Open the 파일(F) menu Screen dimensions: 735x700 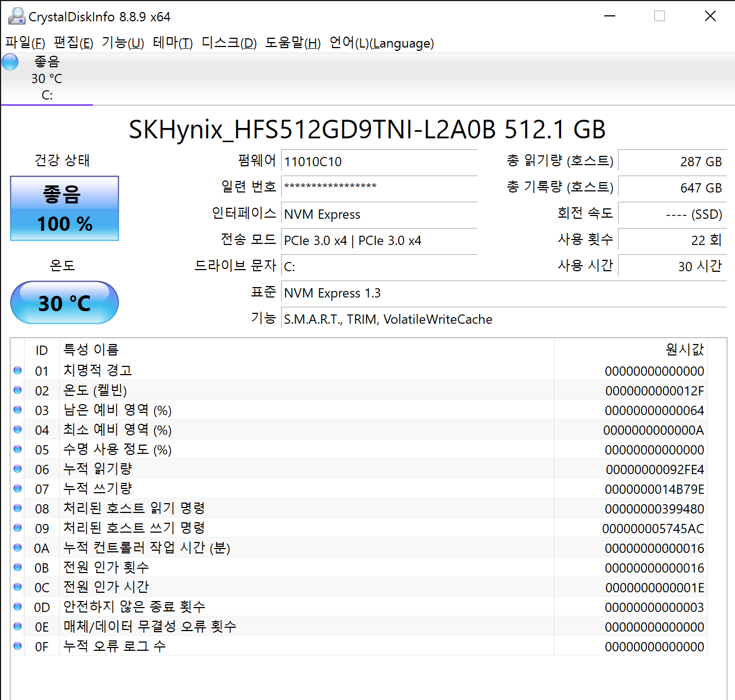click(25, 43)
